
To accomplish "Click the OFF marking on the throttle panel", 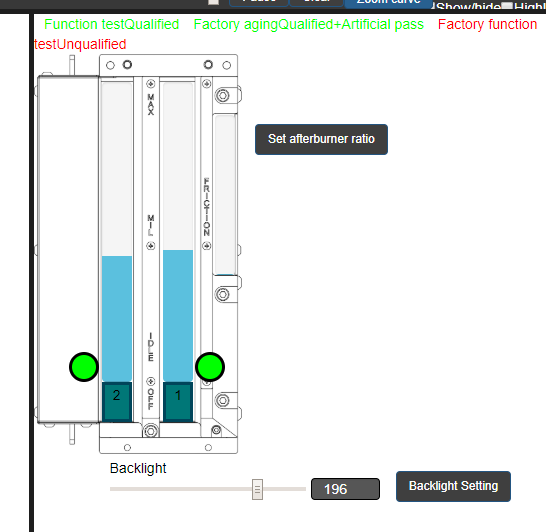I will click(151, 399).
